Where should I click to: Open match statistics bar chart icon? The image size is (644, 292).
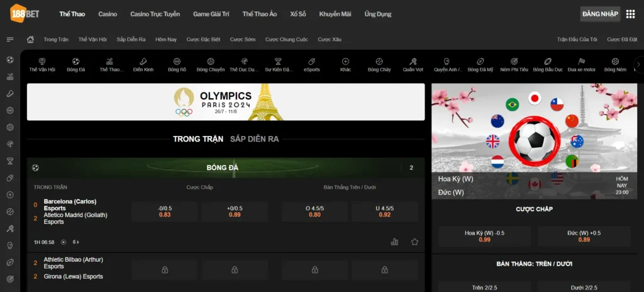click(395, 242)
